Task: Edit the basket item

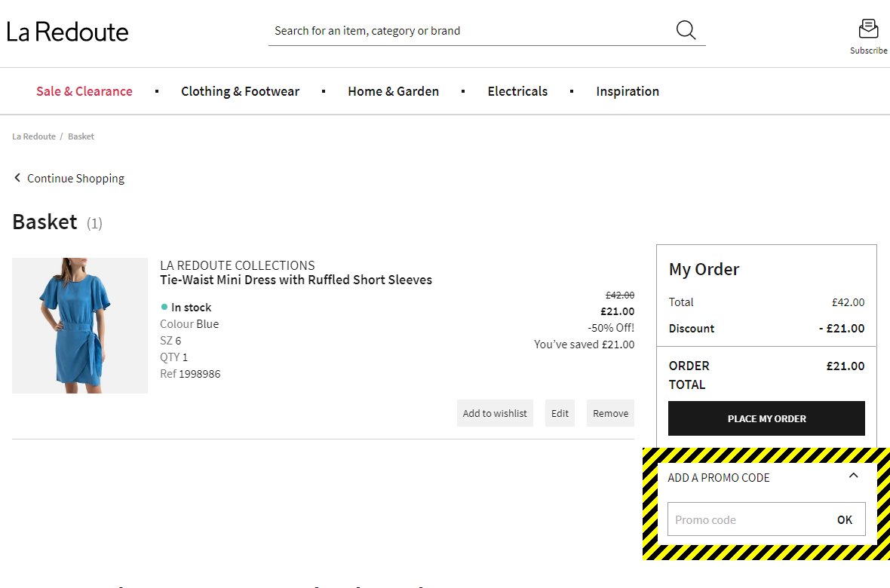Action: tap(560, 413)
